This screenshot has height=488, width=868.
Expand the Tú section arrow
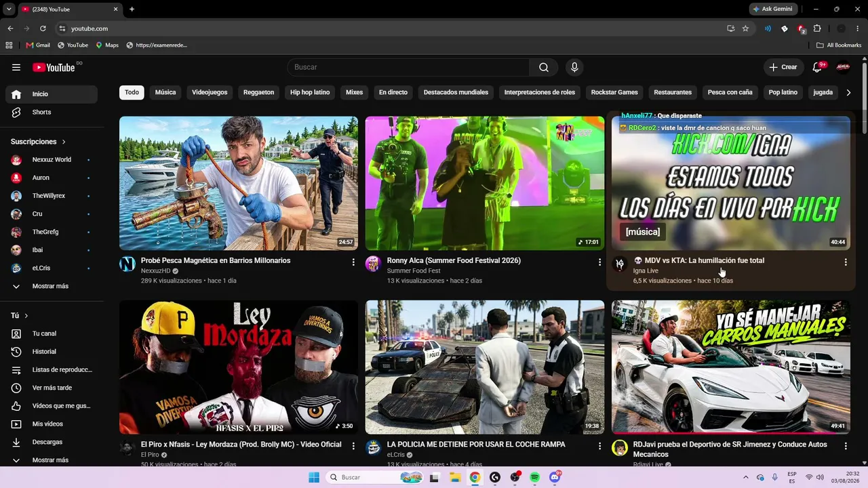[26, 316]
